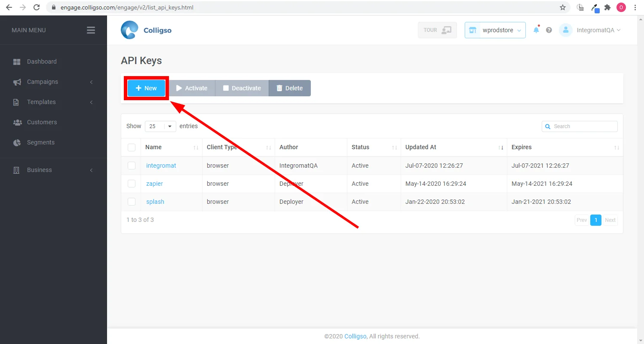Click the API keys Search field
644x344 pixels.
tap(580, 126)
